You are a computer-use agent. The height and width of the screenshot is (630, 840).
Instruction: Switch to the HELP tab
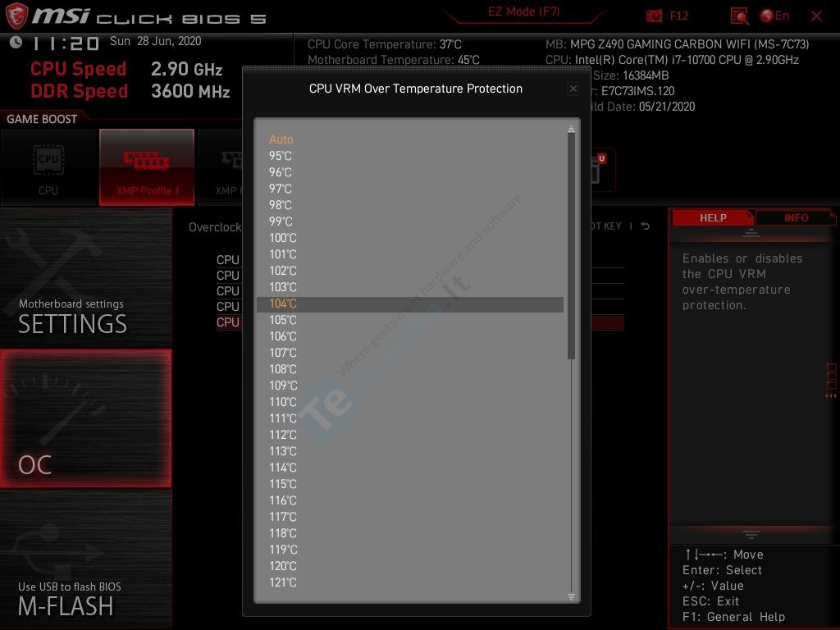click(713, 218)
